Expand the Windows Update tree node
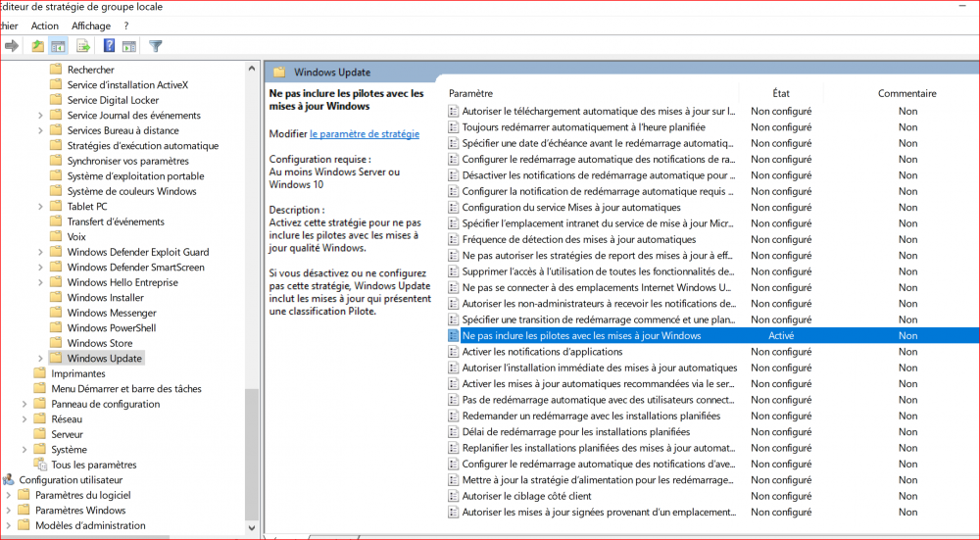The height and width of the screenshot is (540, 980). [40, 359]
